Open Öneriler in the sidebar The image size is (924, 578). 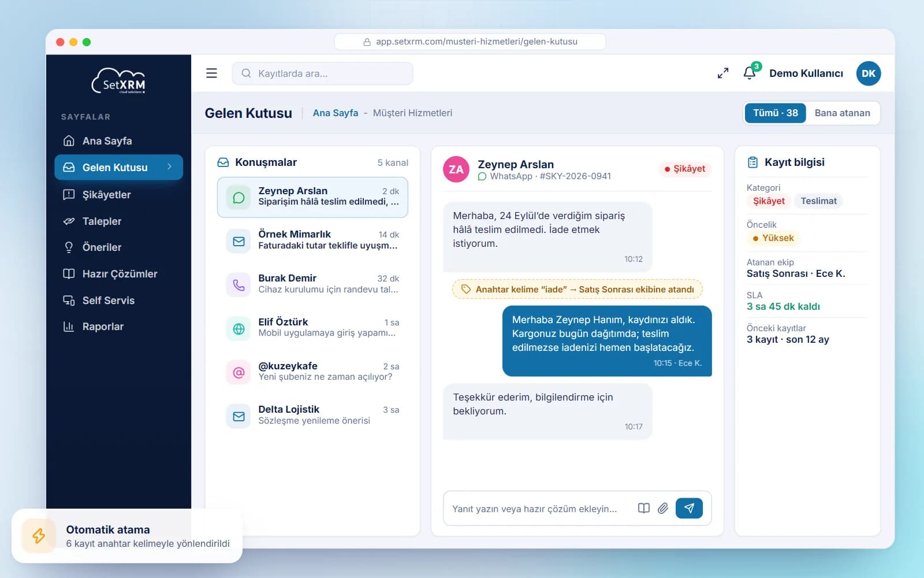coord(118,247)
